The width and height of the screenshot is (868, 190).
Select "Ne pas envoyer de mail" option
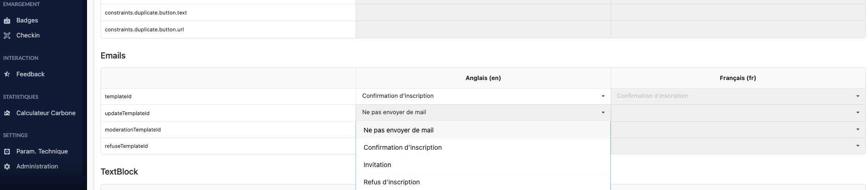pos(399,131)
